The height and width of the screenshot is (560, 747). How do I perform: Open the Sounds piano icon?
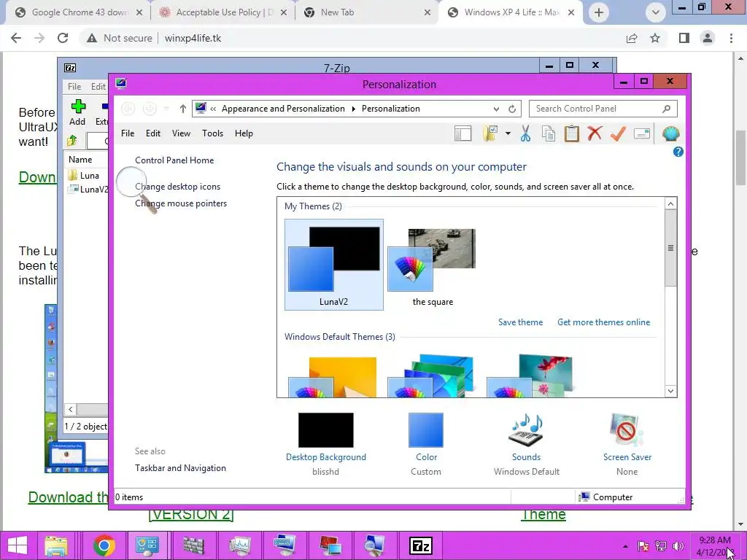pos(527,430)
